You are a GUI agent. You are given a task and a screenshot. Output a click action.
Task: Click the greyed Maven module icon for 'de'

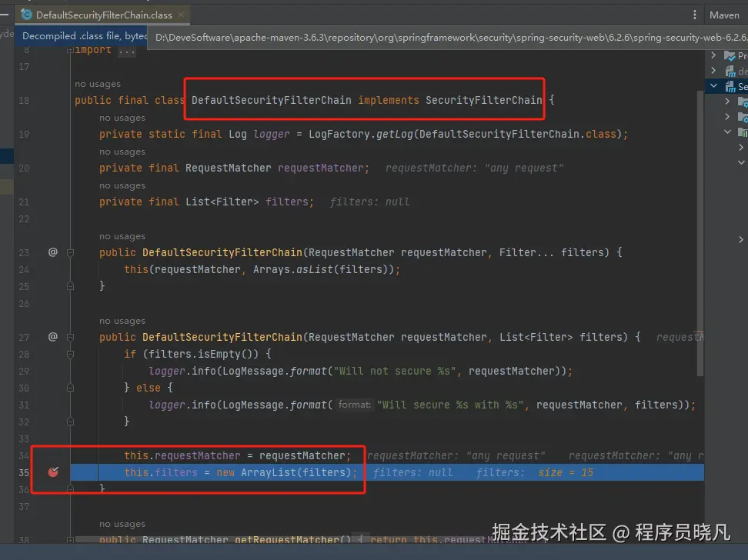point(730,71)
